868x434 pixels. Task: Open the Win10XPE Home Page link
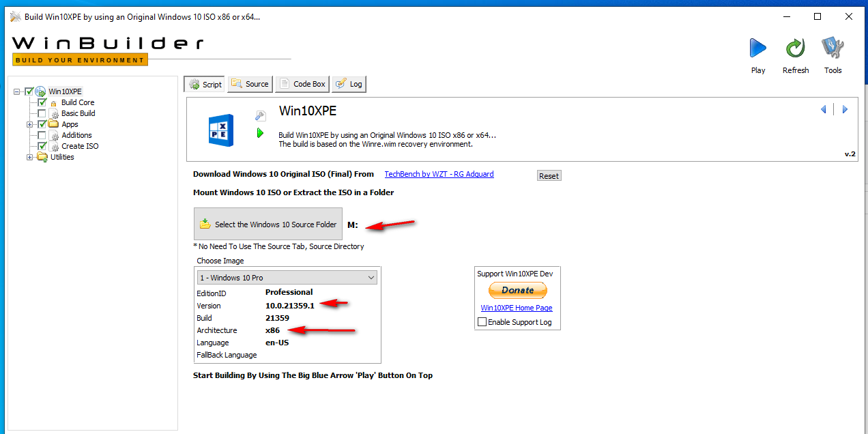point(517,308)
